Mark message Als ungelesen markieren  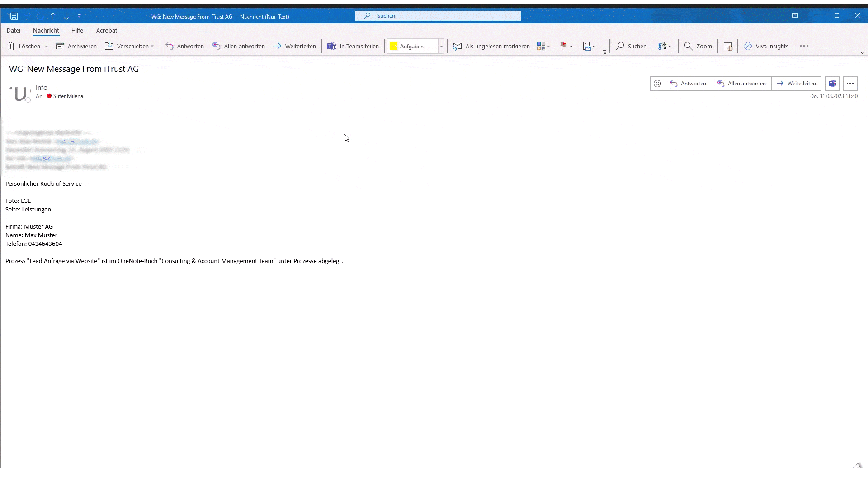[x=491, y=46]
